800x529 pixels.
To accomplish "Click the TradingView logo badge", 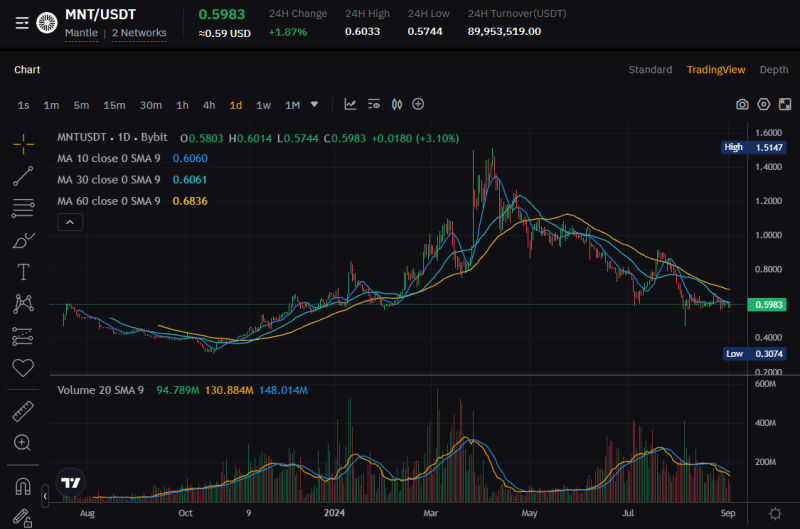I will coord(70,482).
